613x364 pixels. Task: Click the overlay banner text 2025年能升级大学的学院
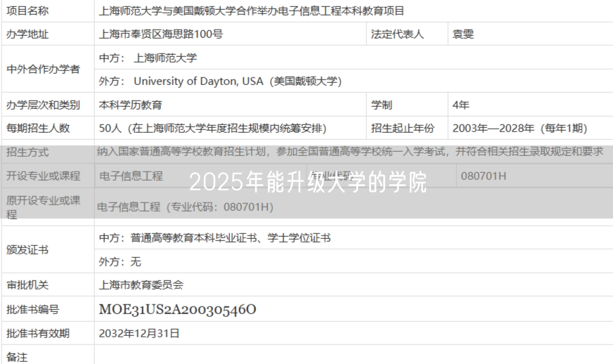[307, 183]
